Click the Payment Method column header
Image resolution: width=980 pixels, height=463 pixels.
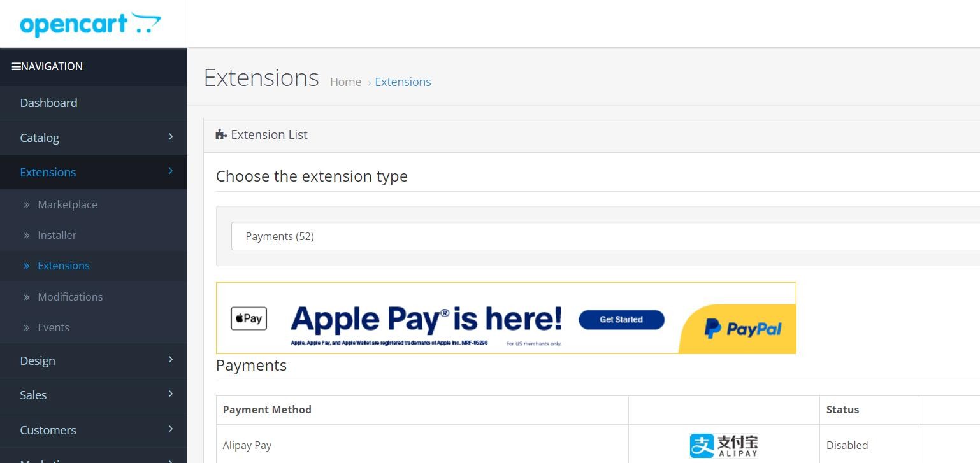pyautogui.click(x=267, y=410)
